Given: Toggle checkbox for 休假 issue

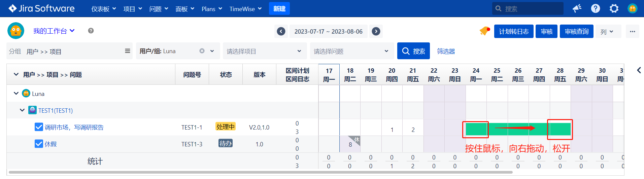Looking at the screenshot, I should click(39, 144).
